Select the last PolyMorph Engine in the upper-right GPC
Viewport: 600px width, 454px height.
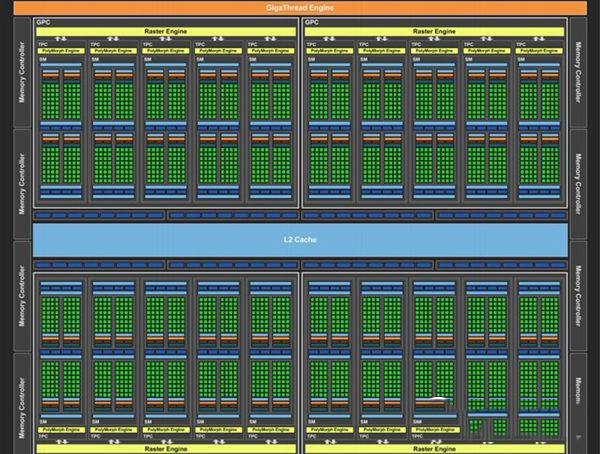[539, 51]
